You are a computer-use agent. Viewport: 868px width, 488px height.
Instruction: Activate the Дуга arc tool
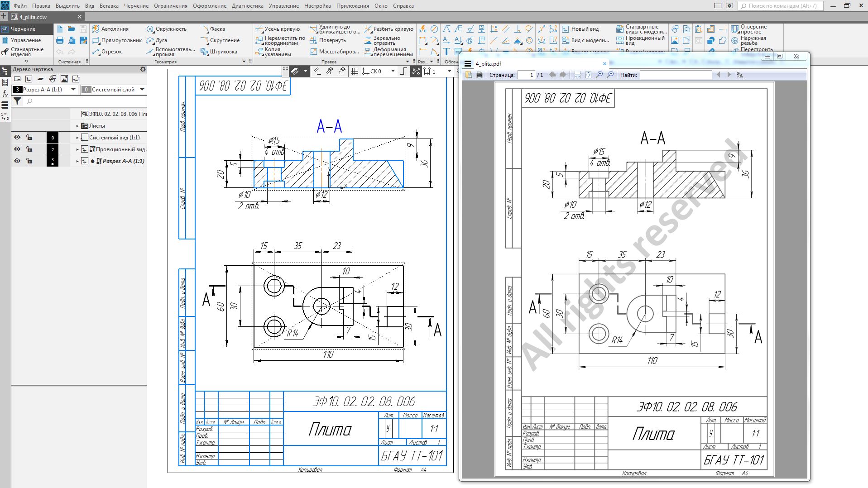point(157,40)
